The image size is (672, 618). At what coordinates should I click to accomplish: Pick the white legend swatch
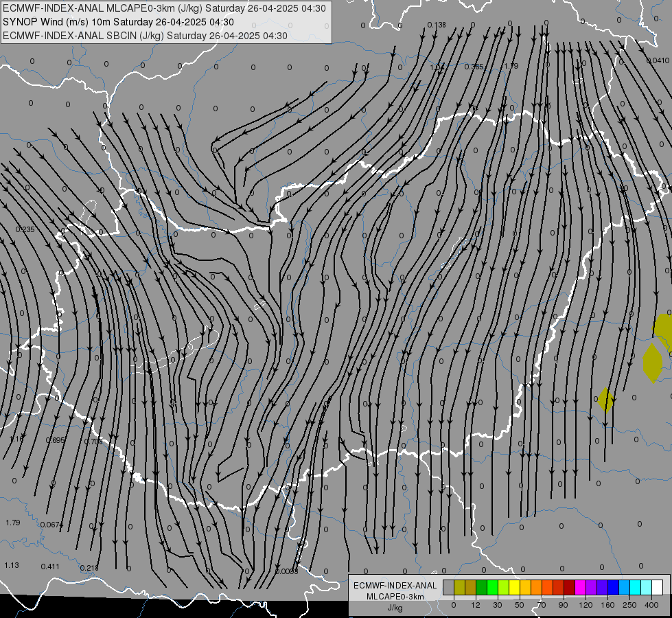pyautogui.click(x=657, y=587)
